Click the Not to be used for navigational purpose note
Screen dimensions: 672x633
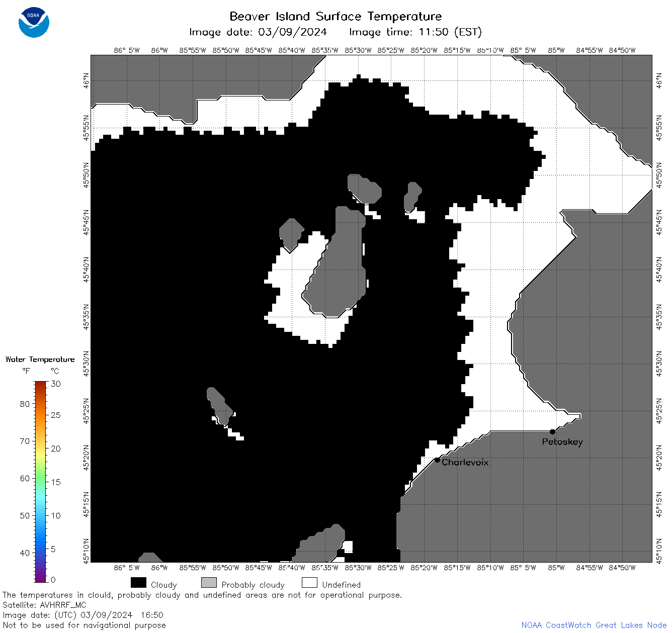pos(84,625)
